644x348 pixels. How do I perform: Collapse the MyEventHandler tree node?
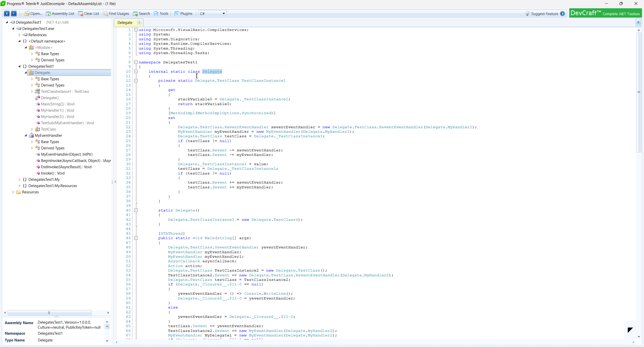(x=26, y=136)
